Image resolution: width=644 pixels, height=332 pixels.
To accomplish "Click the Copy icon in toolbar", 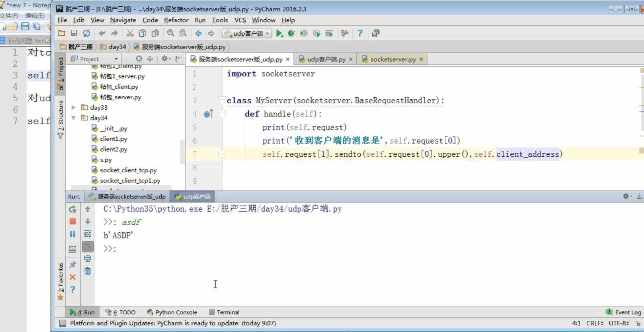I will 142,33.
